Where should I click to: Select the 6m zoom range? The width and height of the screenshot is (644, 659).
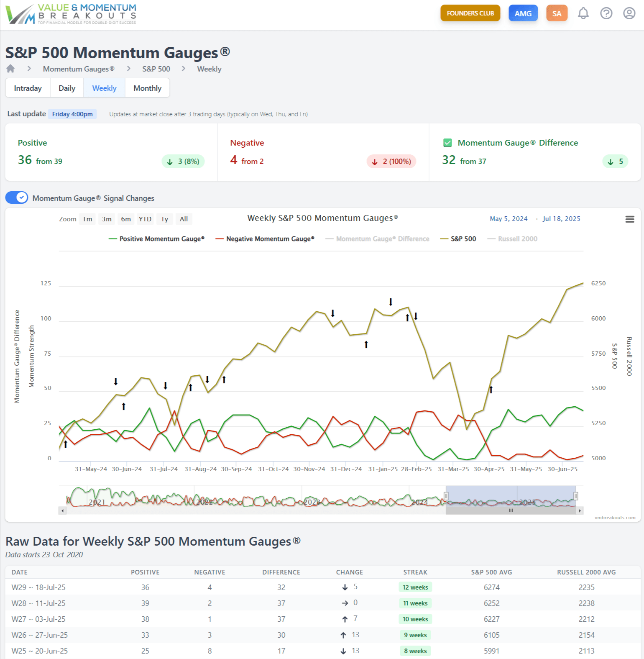(126, 219)
